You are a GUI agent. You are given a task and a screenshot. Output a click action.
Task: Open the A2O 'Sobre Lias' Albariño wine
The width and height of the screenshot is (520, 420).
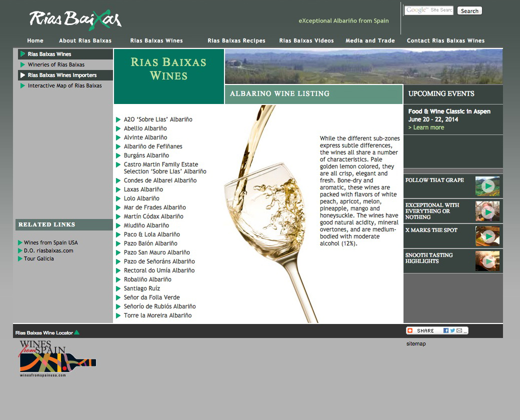tap(158, 119)
